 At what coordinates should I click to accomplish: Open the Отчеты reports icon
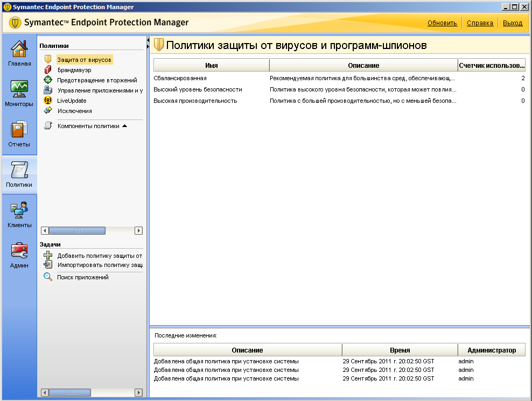tap(19, 130)
